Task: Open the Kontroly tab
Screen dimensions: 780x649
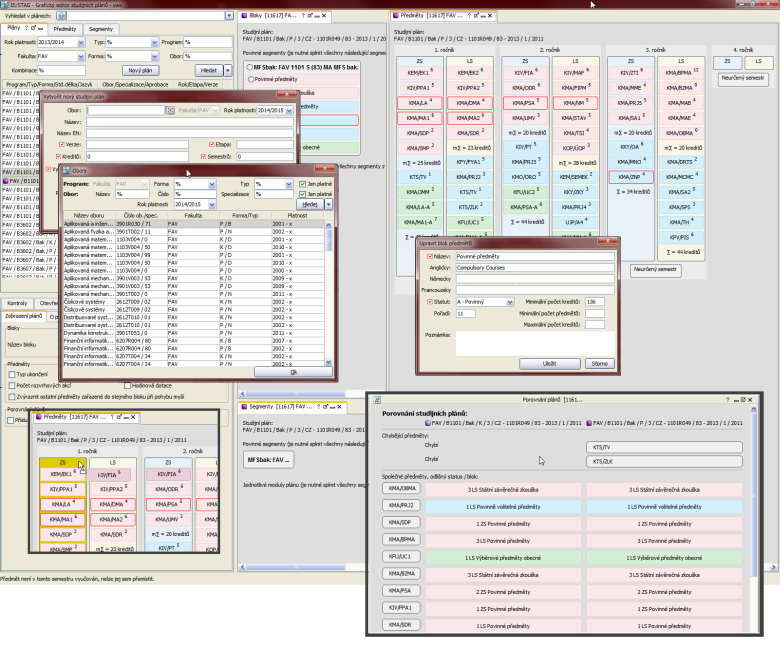Action: click(17, 303)
